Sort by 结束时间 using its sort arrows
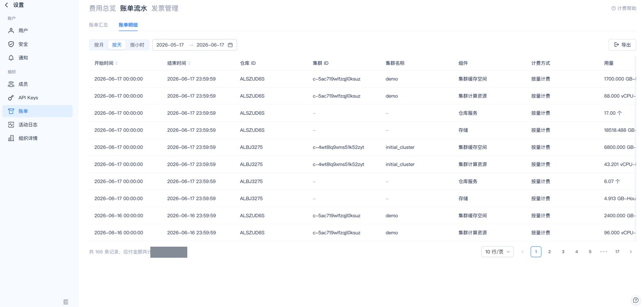 pyautogui.click(x=189, y=63)
